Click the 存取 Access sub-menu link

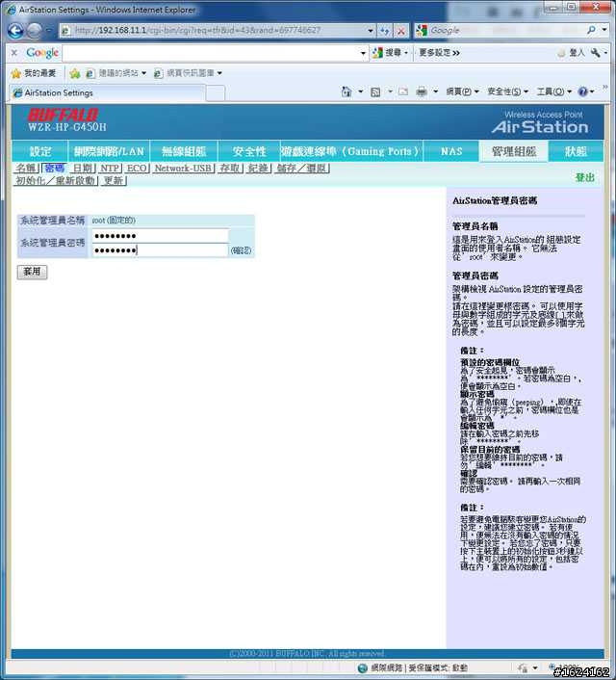pyautogui.click(x=230, y=169)
